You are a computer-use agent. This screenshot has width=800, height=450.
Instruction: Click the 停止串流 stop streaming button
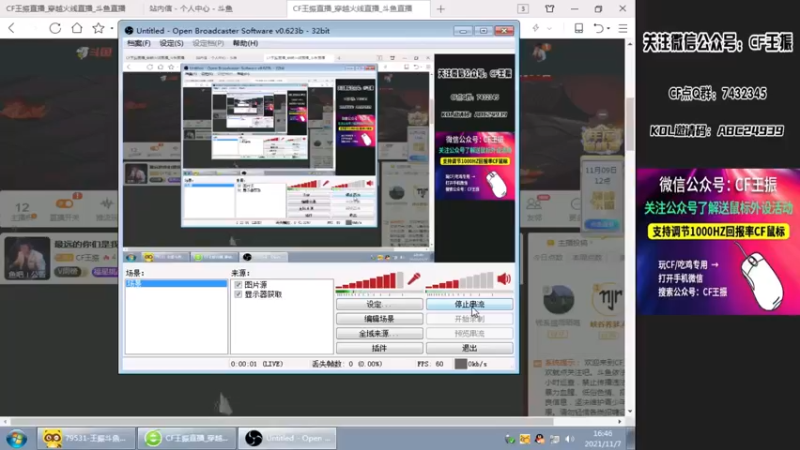pos(469,304)
